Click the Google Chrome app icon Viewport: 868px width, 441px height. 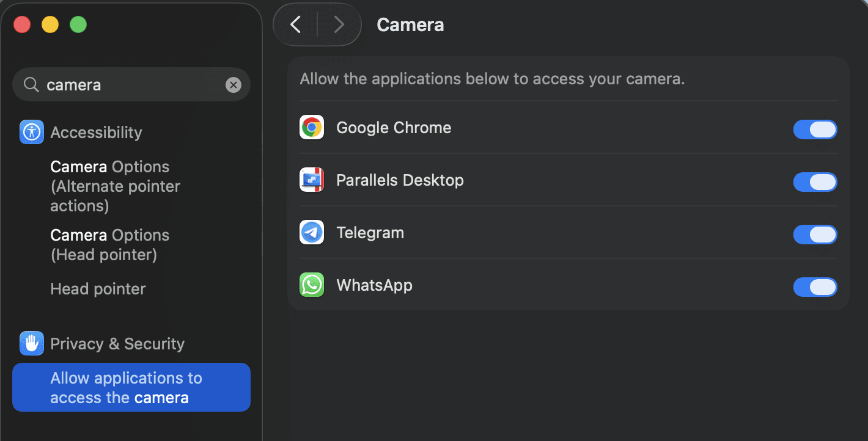(312, 128)
